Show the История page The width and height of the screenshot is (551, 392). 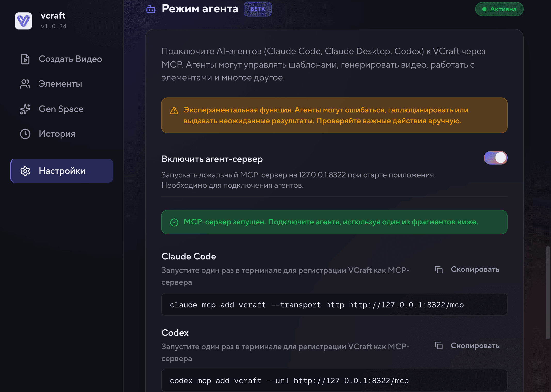click(x=62, y=134)
